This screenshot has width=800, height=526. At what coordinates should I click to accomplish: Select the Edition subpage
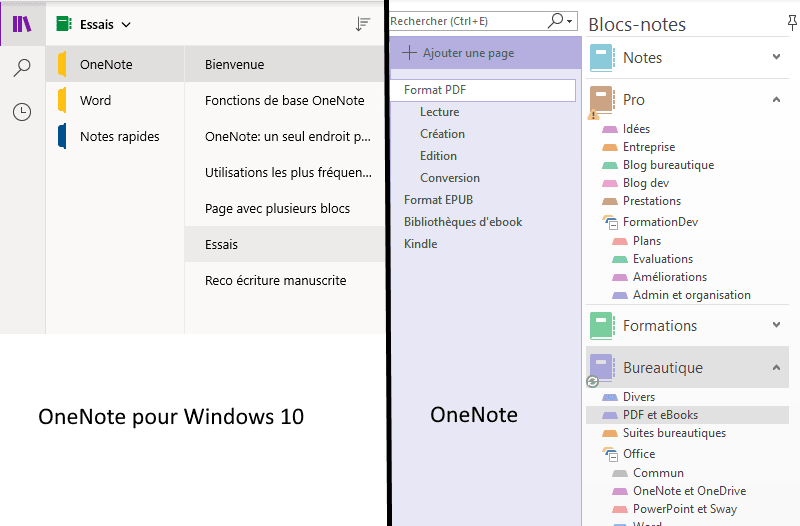click(x=438, y=156)
